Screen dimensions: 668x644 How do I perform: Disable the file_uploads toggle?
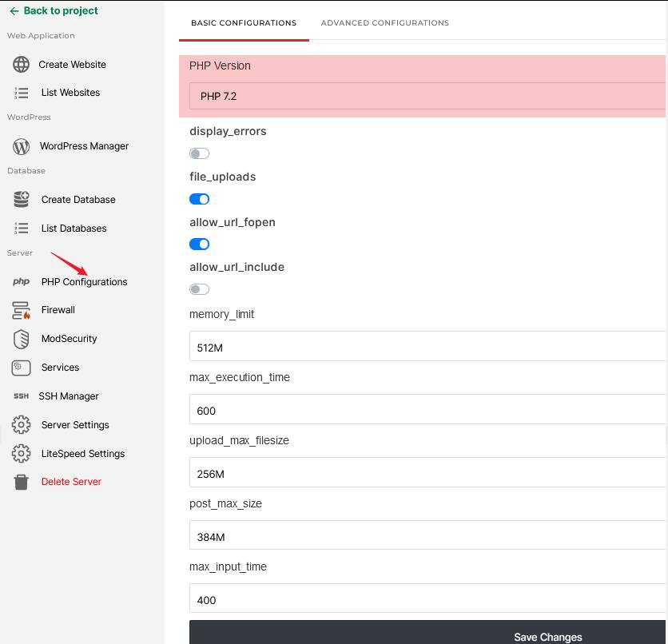click(x=199, y=199)
